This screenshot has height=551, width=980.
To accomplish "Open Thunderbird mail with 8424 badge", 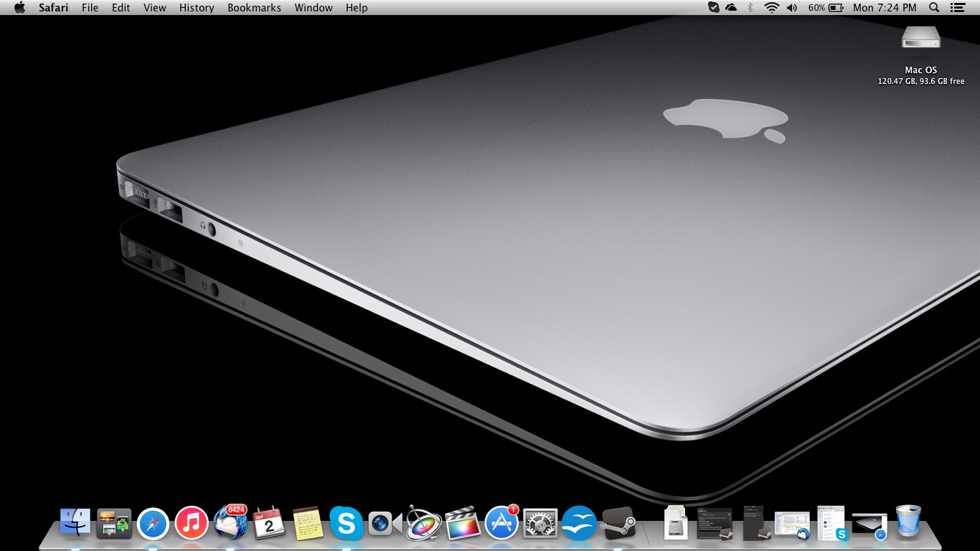I will tap(230, 522).
